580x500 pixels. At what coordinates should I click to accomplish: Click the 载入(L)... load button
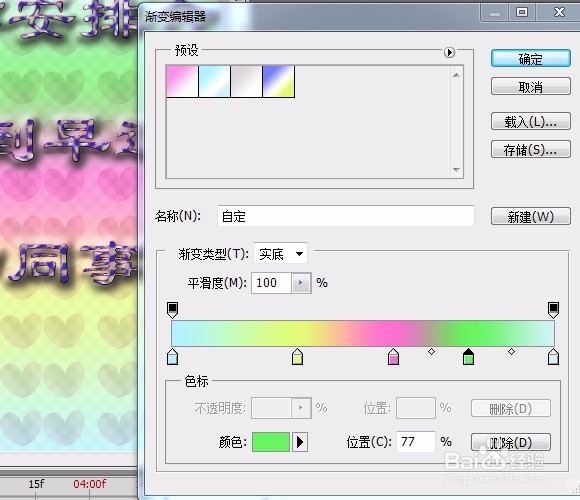[531, 121]
